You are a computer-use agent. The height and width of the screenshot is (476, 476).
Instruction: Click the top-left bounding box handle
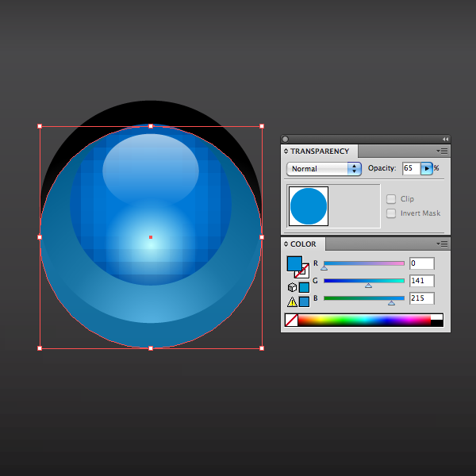point(40,126)
